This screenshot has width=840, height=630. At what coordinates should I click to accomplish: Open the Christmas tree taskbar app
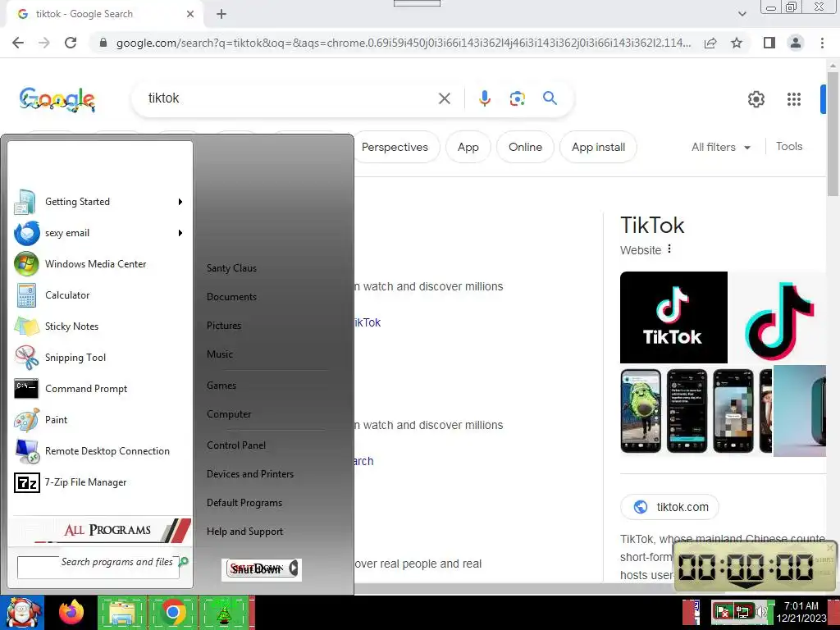point(223,613)
